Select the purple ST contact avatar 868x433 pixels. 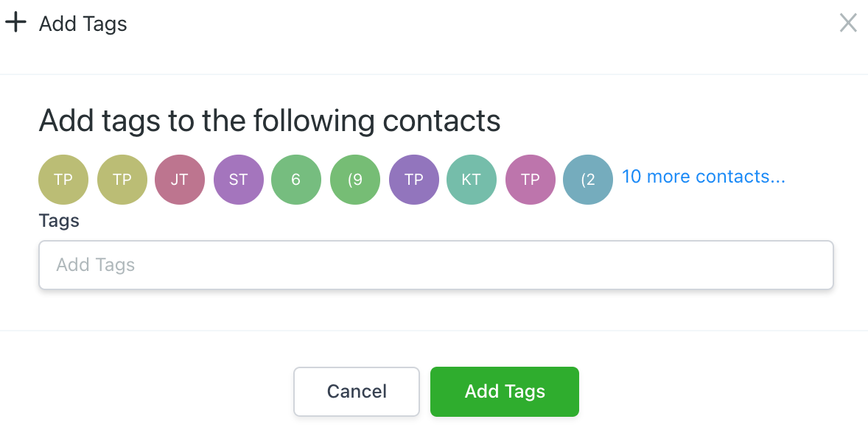pyautogui.click(x=238, y=179)
